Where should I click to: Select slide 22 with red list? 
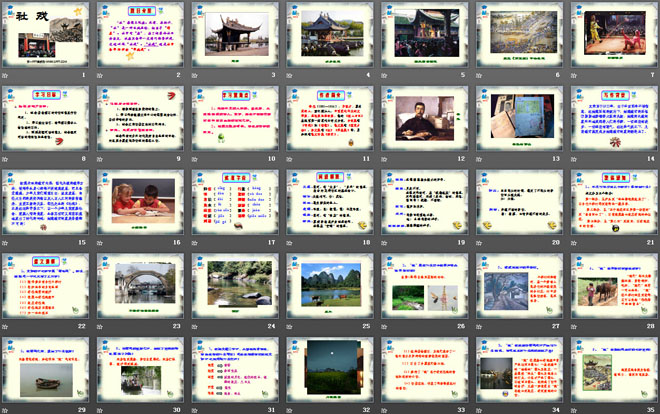45,286
